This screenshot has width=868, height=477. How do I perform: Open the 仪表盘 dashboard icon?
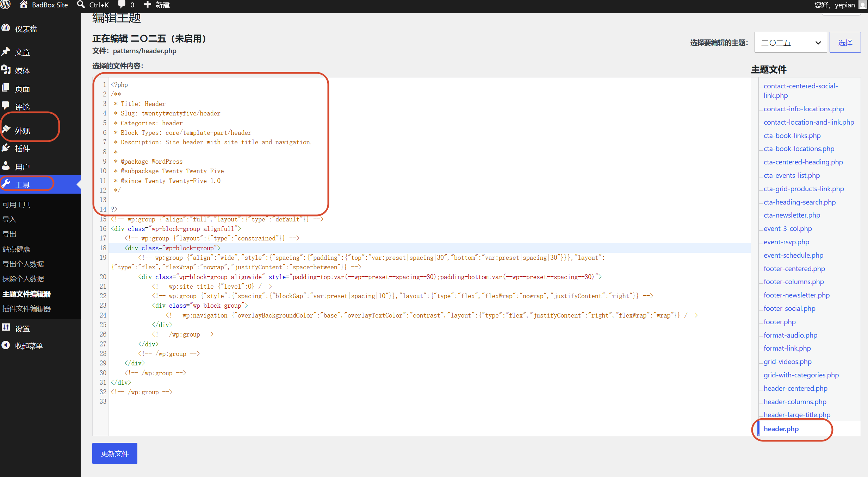(6, 28)
